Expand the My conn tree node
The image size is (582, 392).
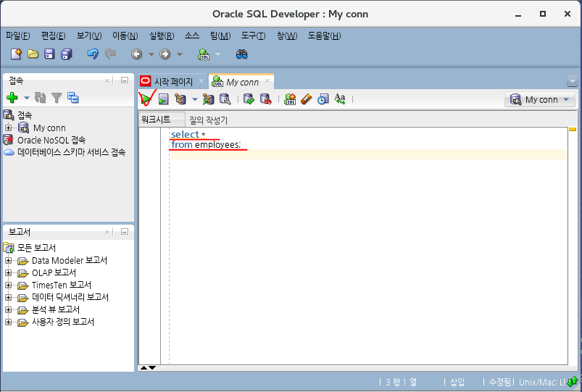click(x=8, y=128)
